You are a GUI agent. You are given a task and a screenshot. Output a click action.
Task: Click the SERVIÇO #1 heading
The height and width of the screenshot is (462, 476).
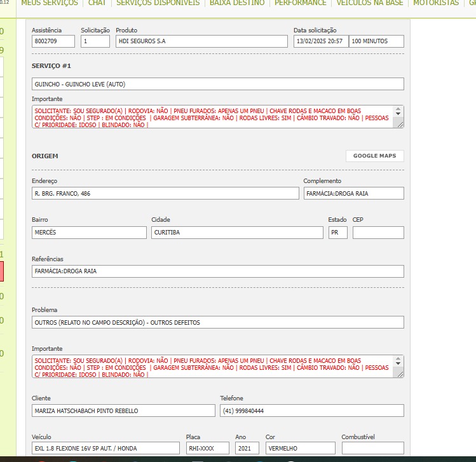pyautogui.click(x=51, y=66)
